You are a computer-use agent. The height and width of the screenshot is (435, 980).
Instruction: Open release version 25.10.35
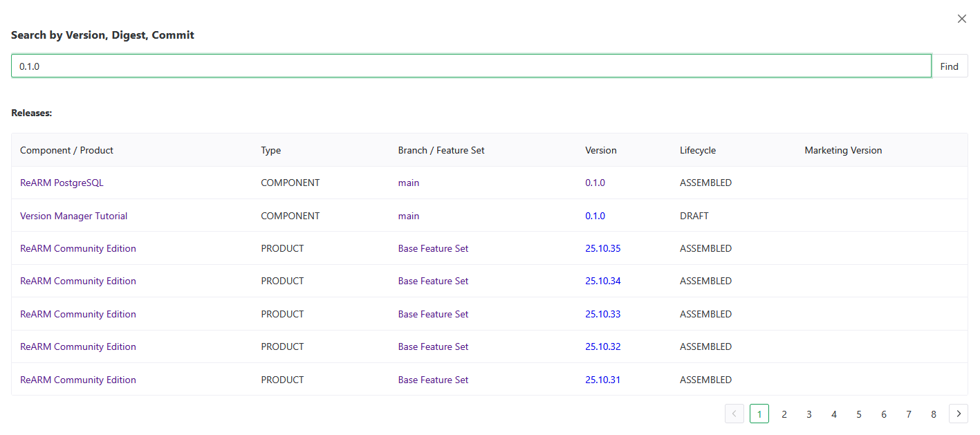[602, 248]
